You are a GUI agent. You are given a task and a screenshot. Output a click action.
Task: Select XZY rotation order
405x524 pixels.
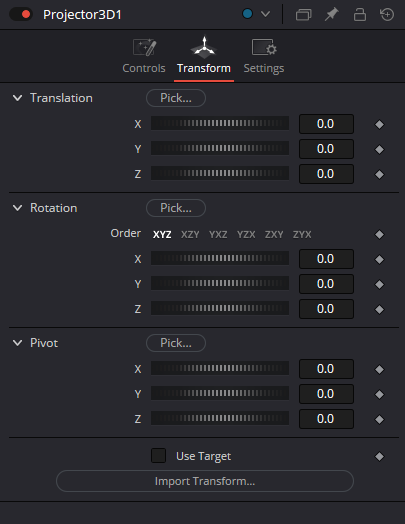point(190,235)
